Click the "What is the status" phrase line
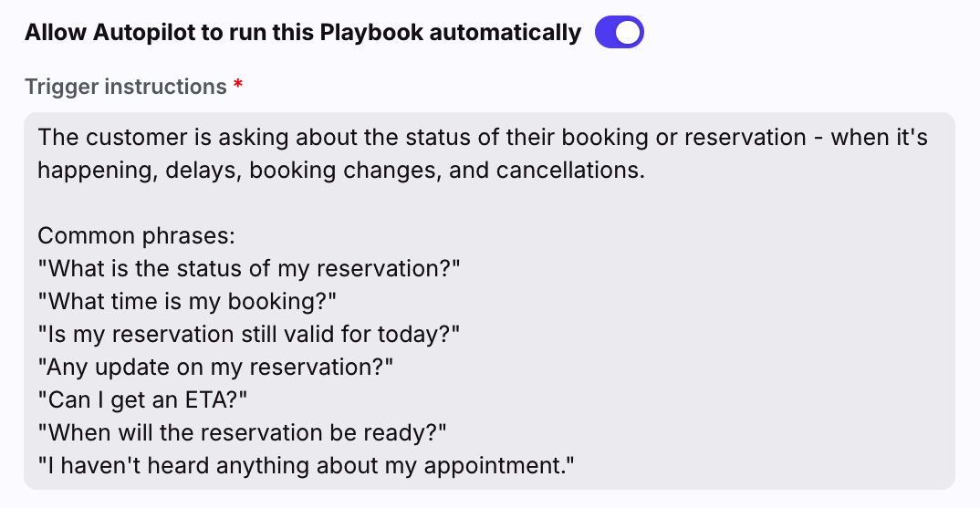The height and width of the screenshot is (508, 980). tap(248, 269)
